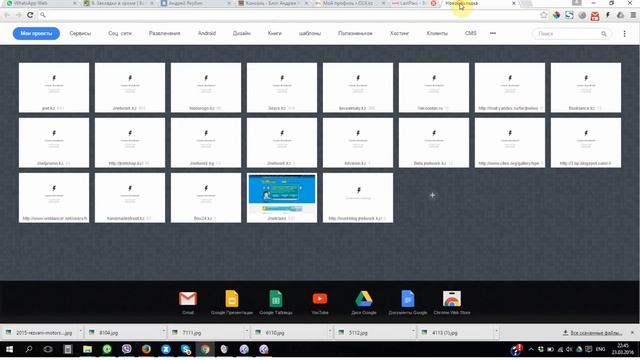
Task: Open the Gmail app icon
Action: coord(188,299)
